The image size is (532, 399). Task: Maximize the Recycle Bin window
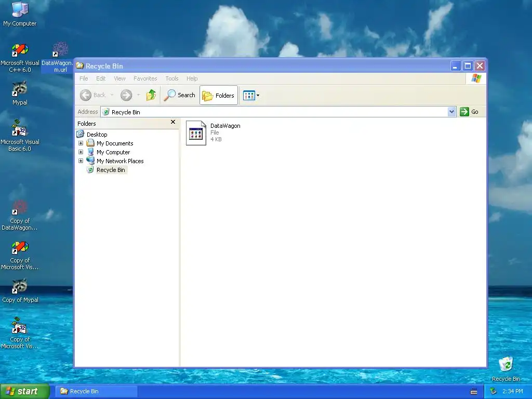pyautogui.click(x=468, y=66)
